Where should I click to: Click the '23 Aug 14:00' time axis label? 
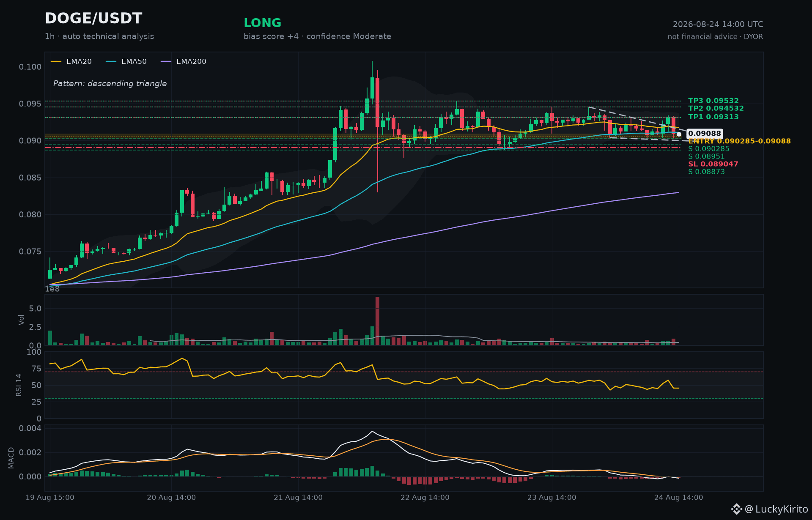552,498
